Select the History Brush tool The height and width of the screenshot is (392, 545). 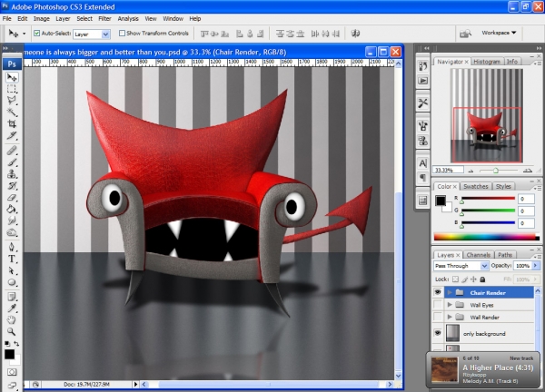click(12, 185)
